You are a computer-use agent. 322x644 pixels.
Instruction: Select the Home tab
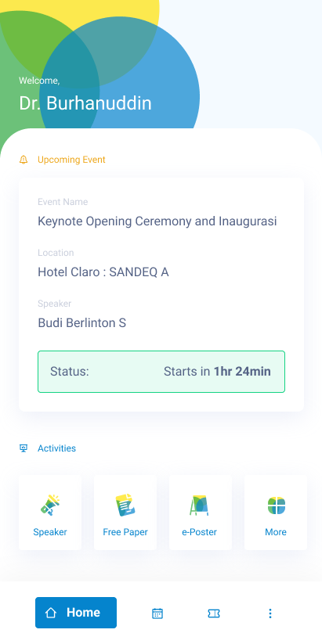(76, 613)
